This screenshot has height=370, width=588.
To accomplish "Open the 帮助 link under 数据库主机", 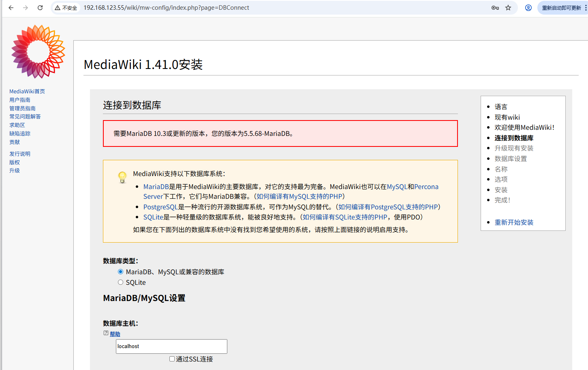I will coord(115,334).
